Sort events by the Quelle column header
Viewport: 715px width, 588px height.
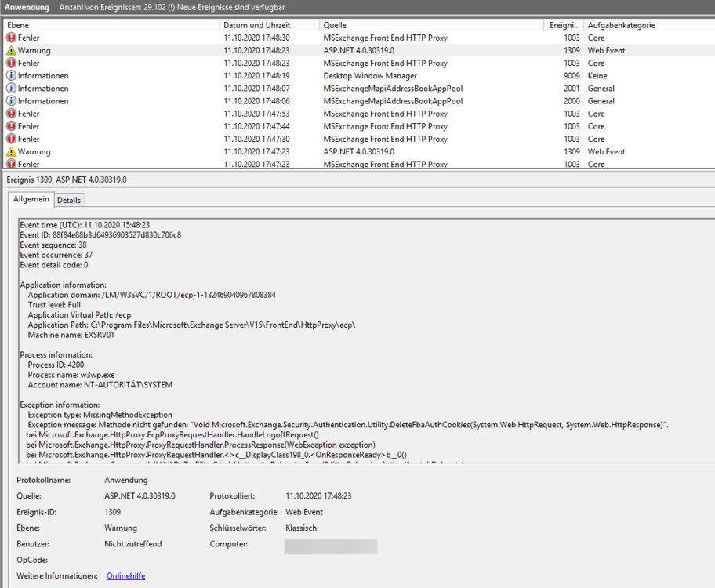[431, 25]
